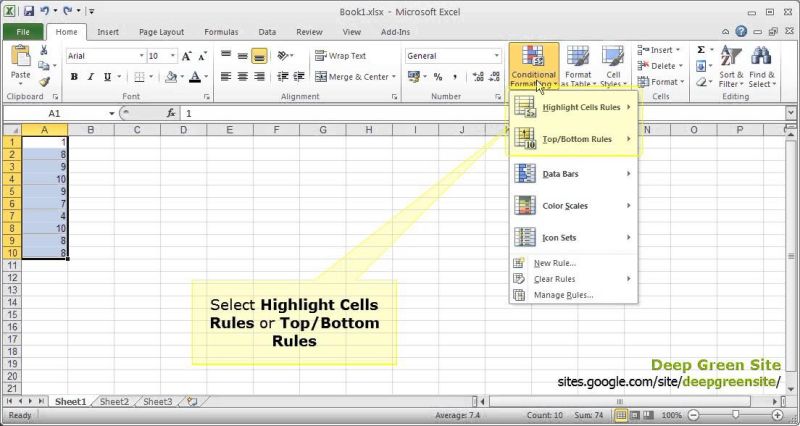
Task: Click the Undo arrow icon
Action: pyautogui.click(x=44, y=11)
